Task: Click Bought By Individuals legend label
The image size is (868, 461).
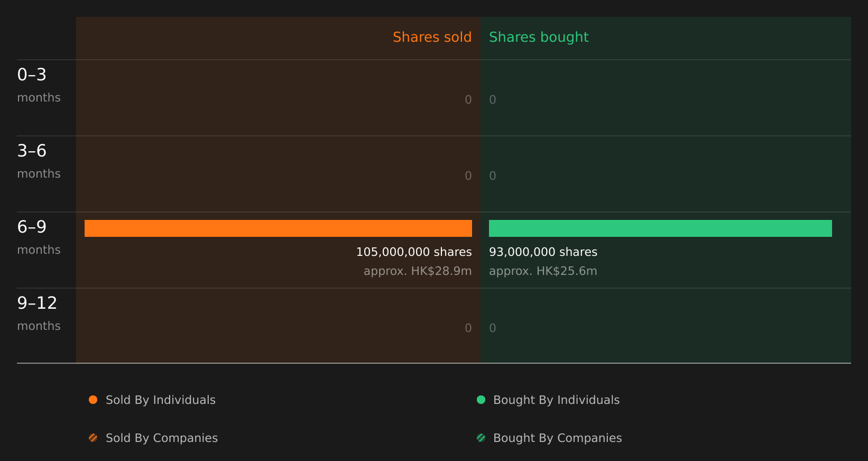Action: 556,400
